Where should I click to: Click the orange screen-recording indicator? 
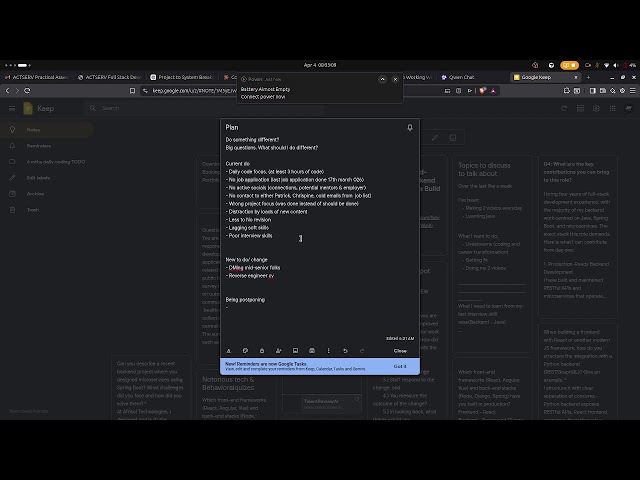pyautogui.click(x=569, y=65)
